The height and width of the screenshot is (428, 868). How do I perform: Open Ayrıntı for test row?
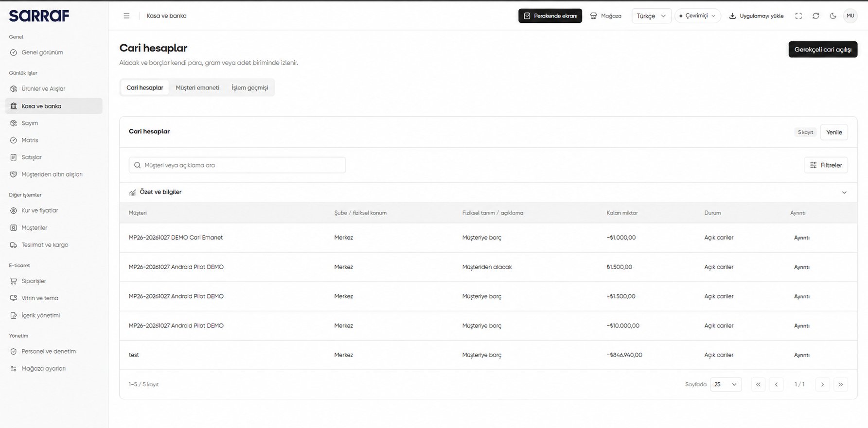tap(802, 356)
